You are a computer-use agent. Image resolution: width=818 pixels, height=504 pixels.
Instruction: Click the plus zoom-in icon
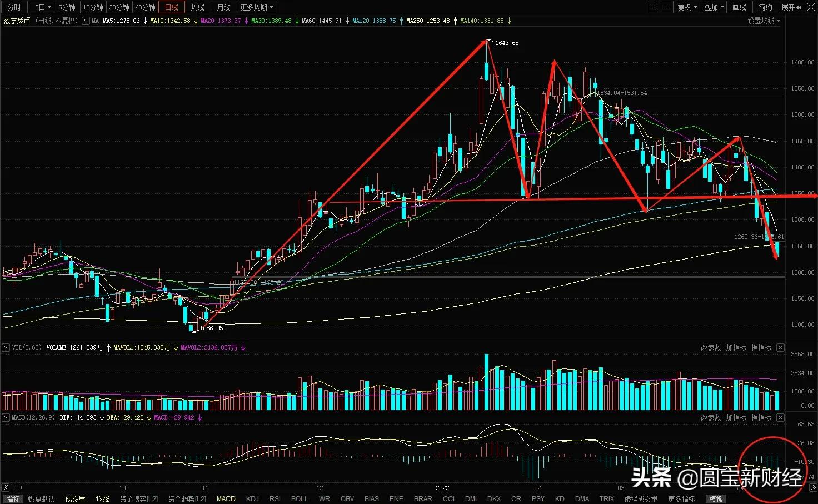click(655, 7)
